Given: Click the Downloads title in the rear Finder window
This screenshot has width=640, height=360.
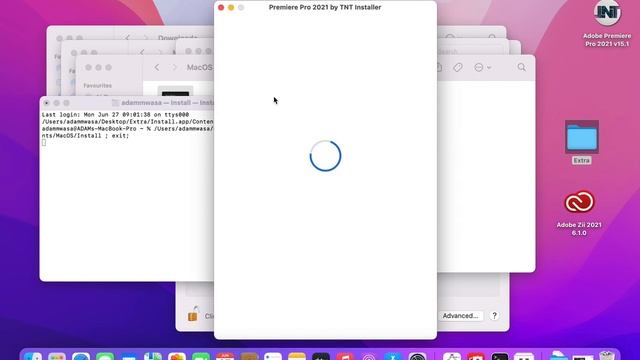Looking at the screenshot, I should click(x=178, y=38).
